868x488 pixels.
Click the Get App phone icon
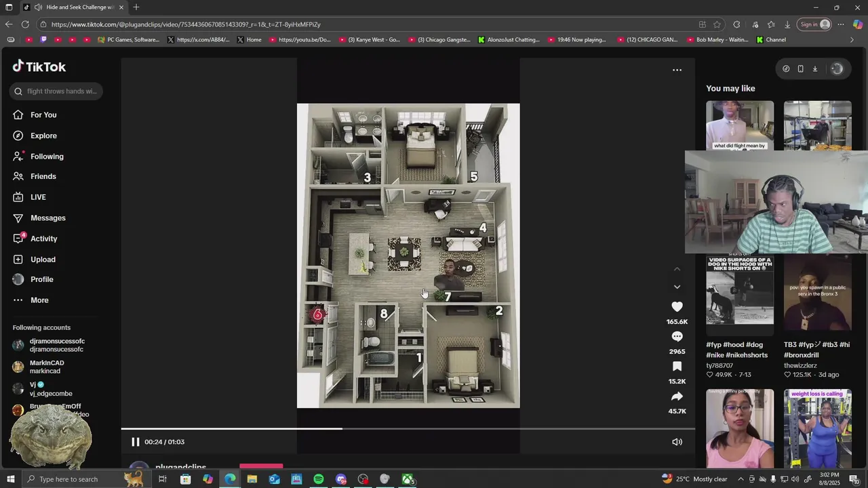coord(800,68)
